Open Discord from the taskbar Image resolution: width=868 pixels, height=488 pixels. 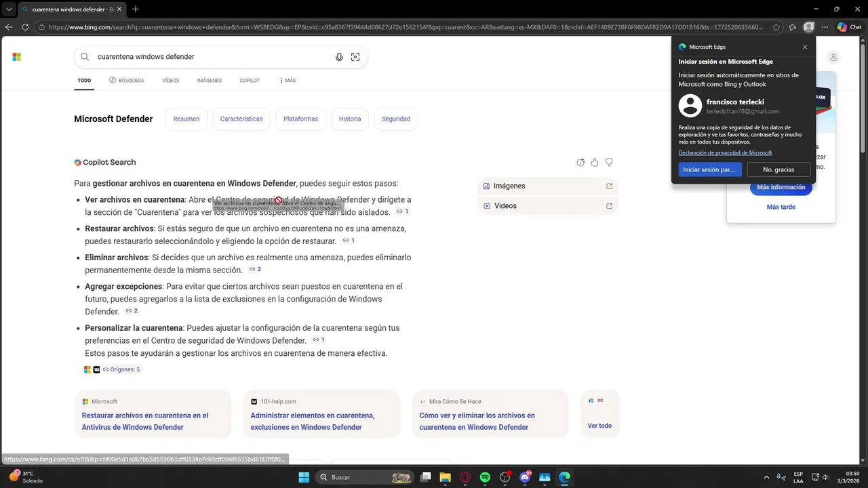pos(525,477)
